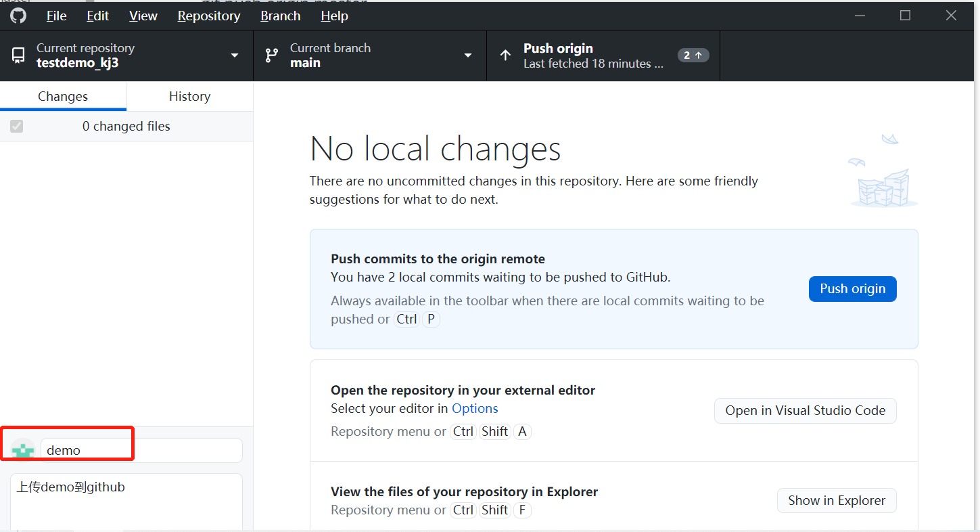Follow the Options link for editor

pos(475,408)
